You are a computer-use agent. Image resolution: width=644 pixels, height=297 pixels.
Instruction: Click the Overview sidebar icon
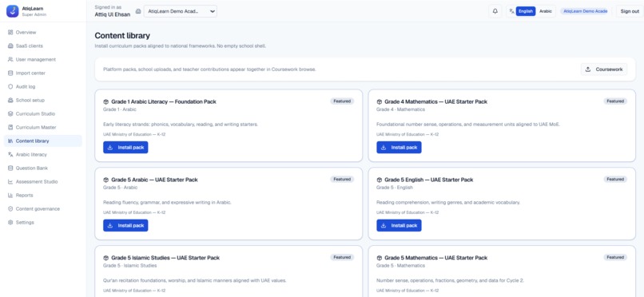10,33
